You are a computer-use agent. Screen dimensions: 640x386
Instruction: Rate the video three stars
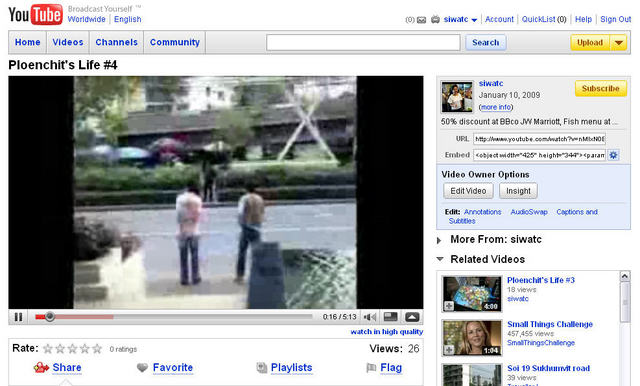[x=72, y=348]
